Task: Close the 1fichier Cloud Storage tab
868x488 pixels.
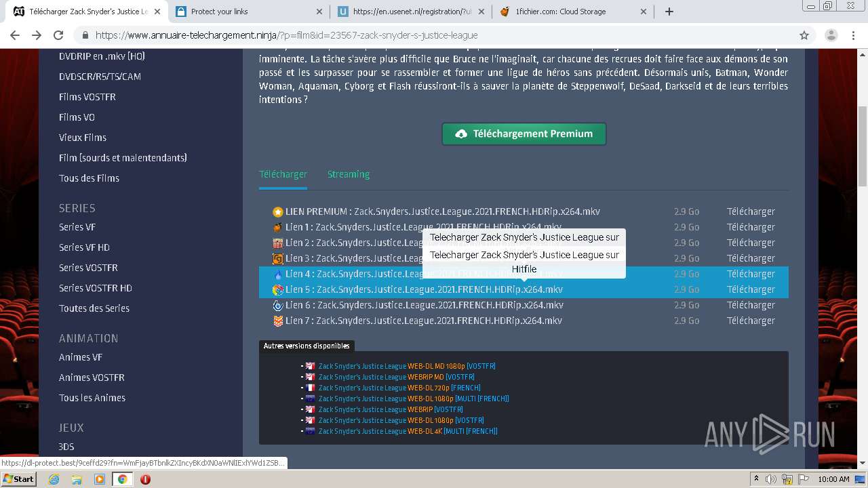Action: click(x=644, y=12)
